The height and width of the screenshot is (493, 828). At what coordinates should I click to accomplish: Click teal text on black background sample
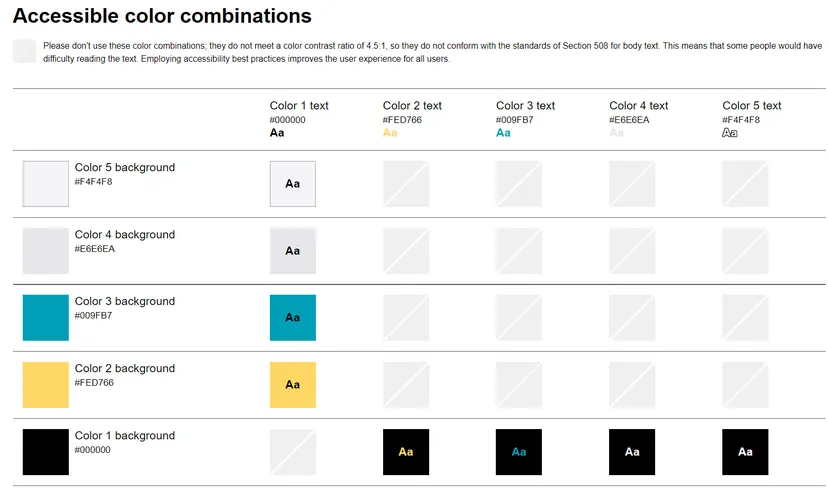pos(519,452)
